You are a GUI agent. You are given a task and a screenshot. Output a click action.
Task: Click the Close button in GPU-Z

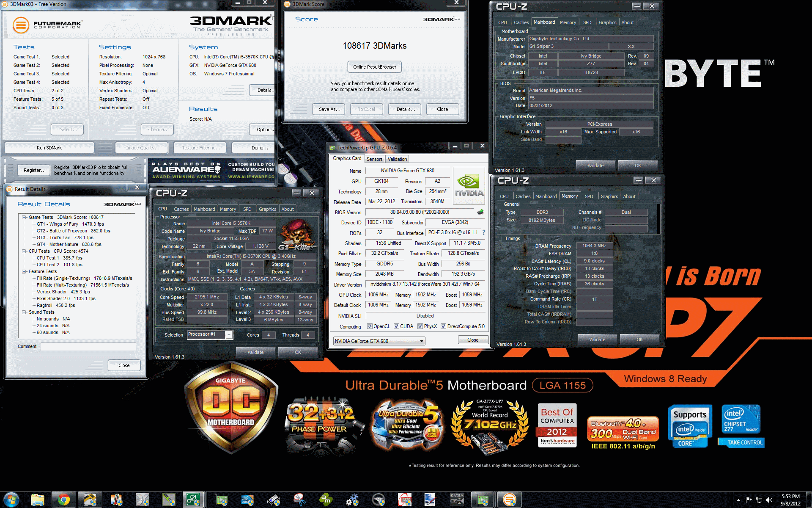pos(473,340)
